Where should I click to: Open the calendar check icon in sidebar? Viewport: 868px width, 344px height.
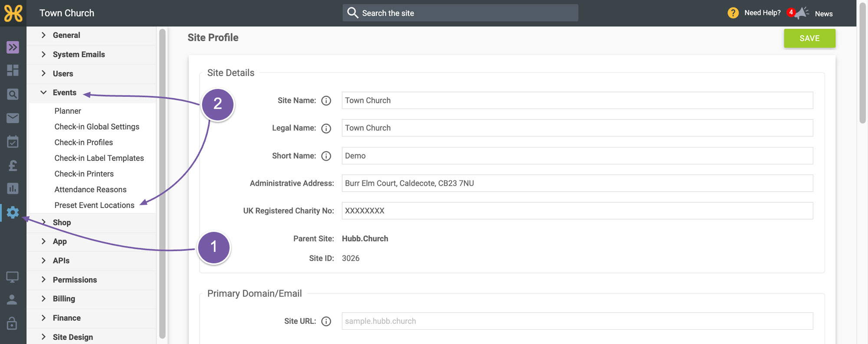[x=13, y=141]
